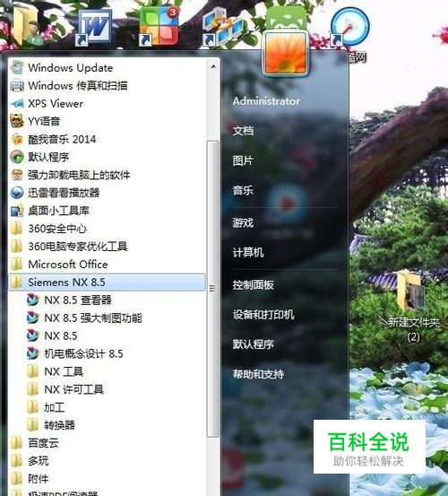This screenshot has height=496, width=448.
Task: Expand the NX 工具 subfolder
Action: coord(108,371)
